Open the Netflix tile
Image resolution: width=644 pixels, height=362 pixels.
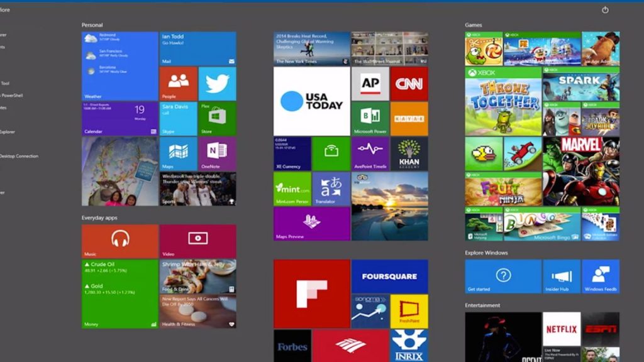coord(561,329)
